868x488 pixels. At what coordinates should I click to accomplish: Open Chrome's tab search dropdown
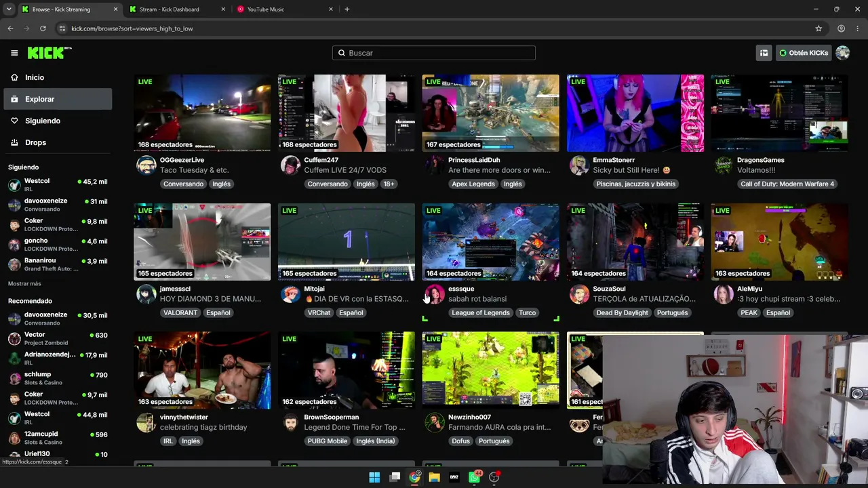click(9, 9)
